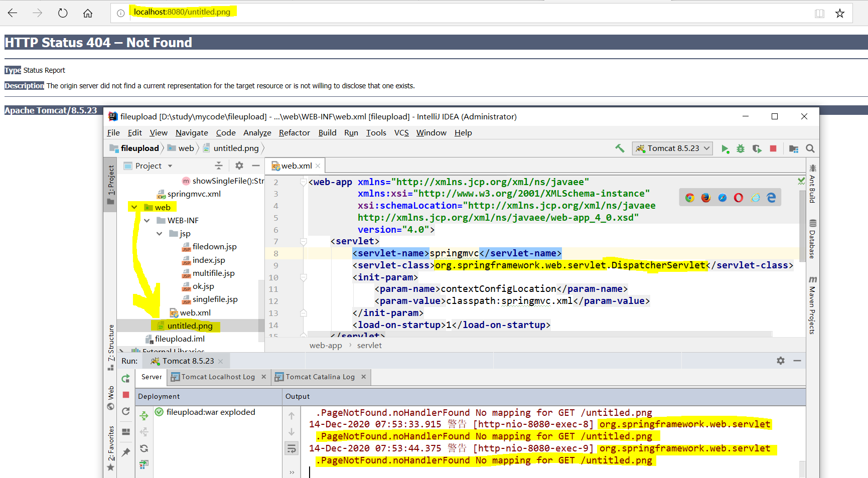Open site information icon in address bar
Image resolution: width=868 pixels, height=478 pixels.
[x=121, y=13]
